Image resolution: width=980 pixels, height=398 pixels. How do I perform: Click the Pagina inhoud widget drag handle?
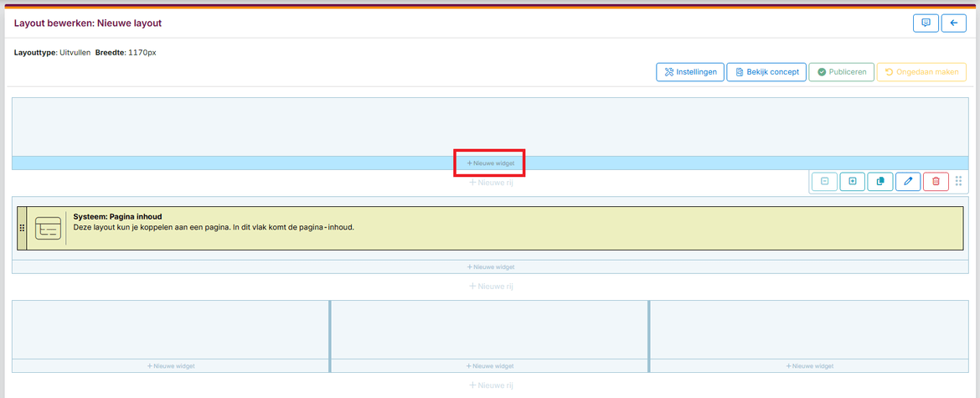pyautogui.click(x=22, y=228)
